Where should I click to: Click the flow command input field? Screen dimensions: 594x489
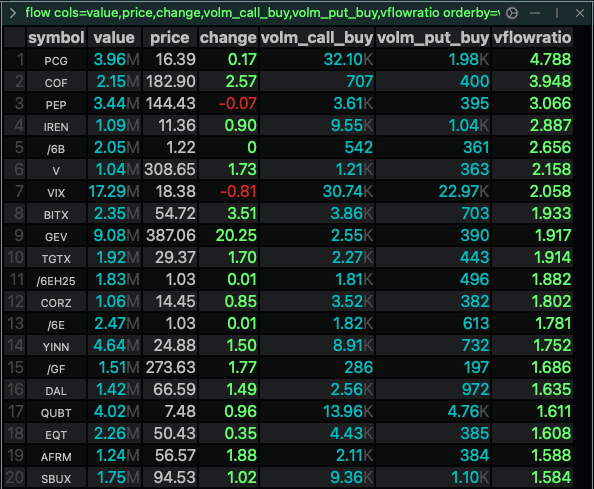(262, 13)
